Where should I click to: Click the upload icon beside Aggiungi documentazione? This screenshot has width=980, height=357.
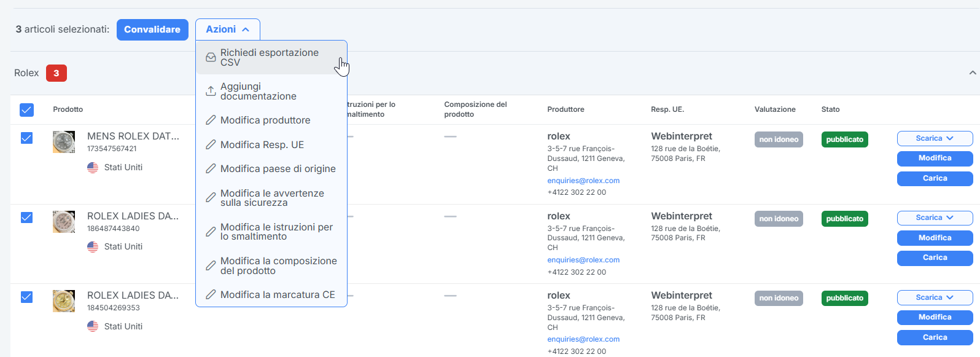[x=211, y=92]
